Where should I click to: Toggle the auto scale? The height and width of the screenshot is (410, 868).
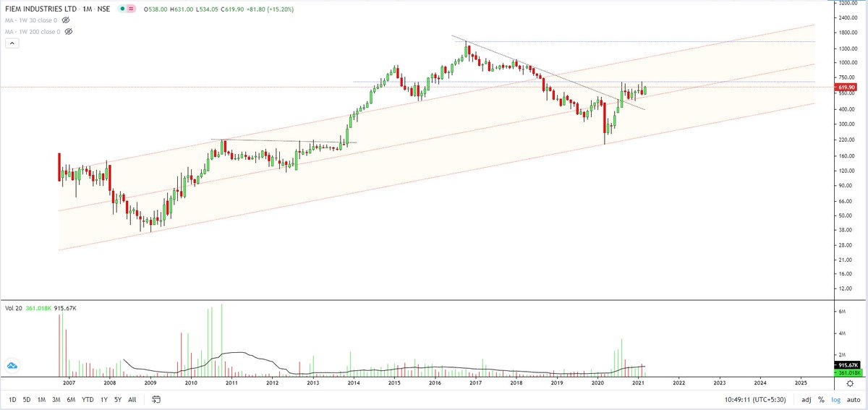tap(852, 399)
